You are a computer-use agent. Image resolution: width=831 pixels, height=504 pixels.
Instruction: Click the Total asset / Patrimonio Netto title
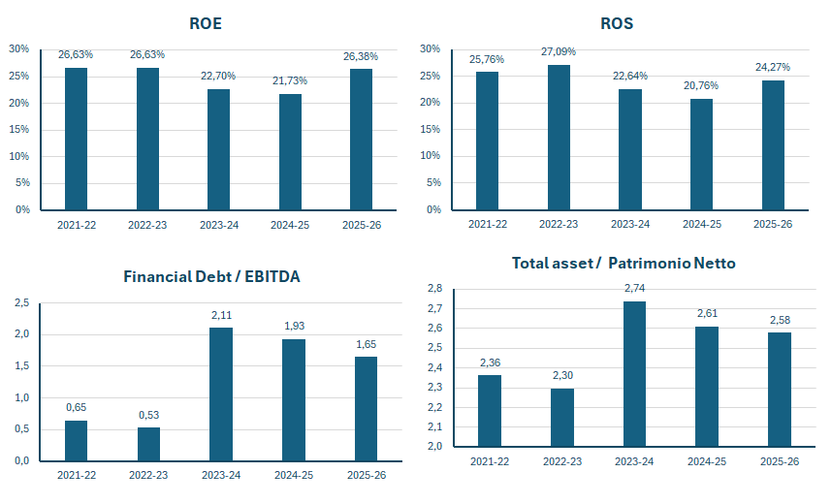click(x=623, y=263)
